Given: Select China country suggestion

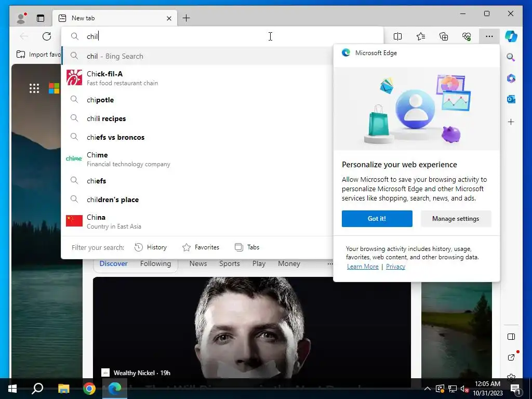Looking at the screenshot, I should (197, 221).
